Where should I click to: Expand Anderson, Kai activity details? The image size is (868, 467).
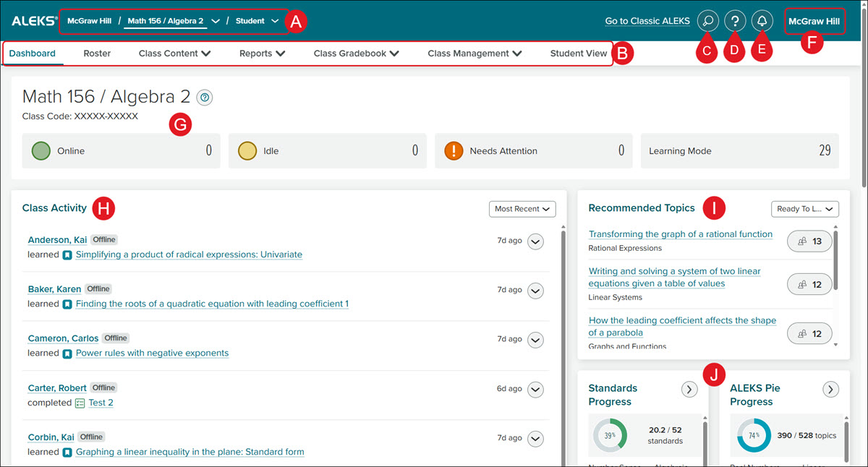click(x=535, y=241)
